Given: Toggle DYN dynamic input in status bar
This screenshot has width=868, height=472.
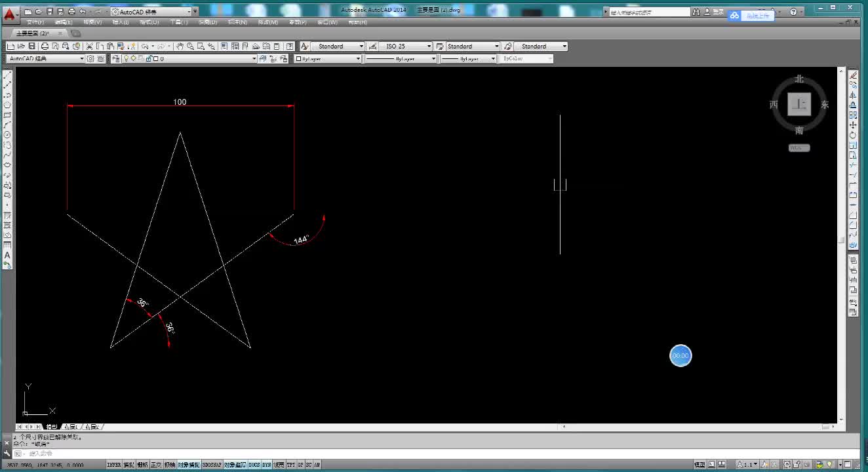Looking at the screenshot, I should (x=267, y=465).
